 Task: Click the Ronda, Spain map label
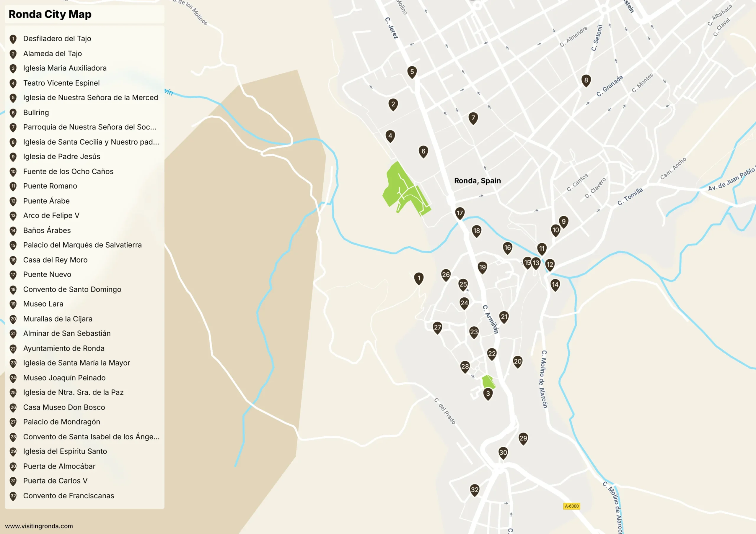pos(478,181)
